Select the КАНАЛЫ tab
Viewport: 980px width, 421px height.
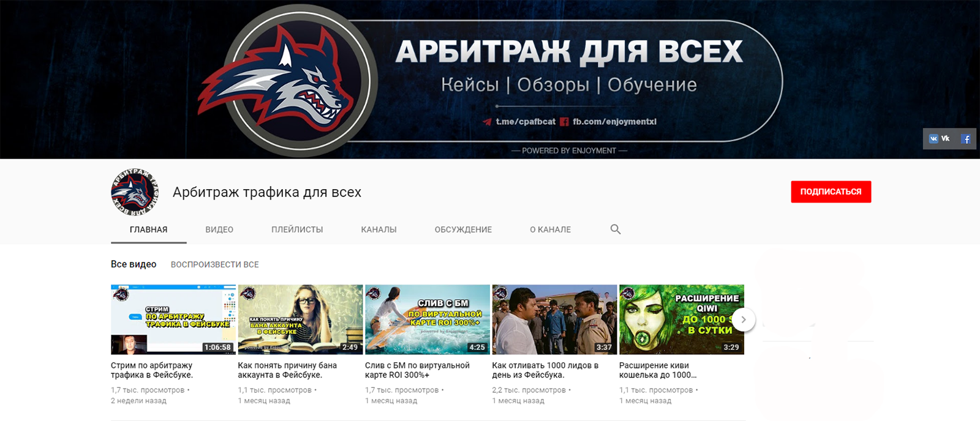coord(379,229)
